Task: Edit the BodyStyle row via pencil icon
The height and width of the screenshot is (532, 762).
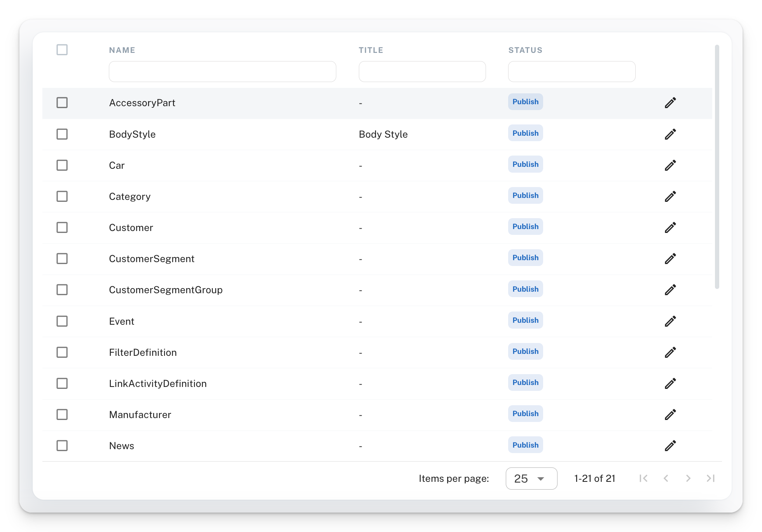Action: [x=670, y=134]
